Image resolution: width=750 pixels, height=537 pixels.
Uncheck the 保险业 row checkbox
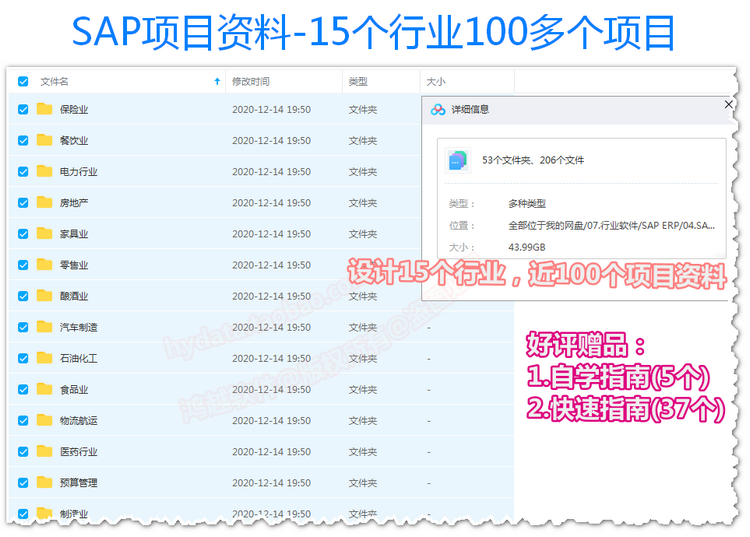pos(23,110)
